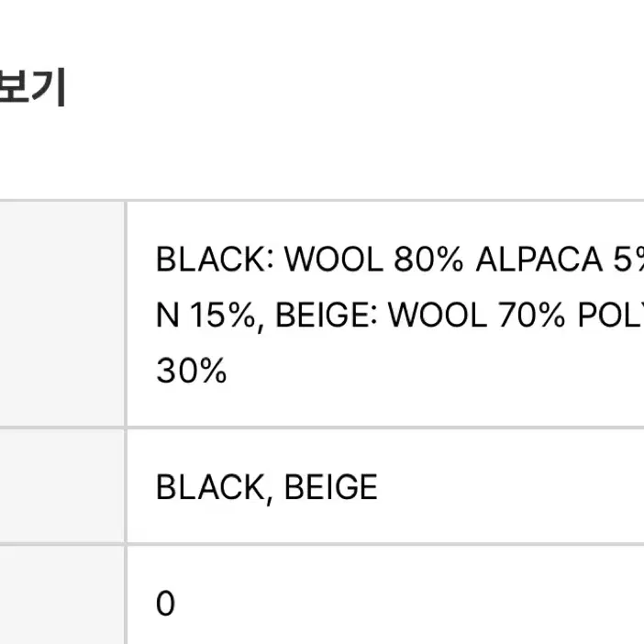Click gray header cell beside material row
The height and width of the screenshot is (644, 644).
[x=61, y=314]
